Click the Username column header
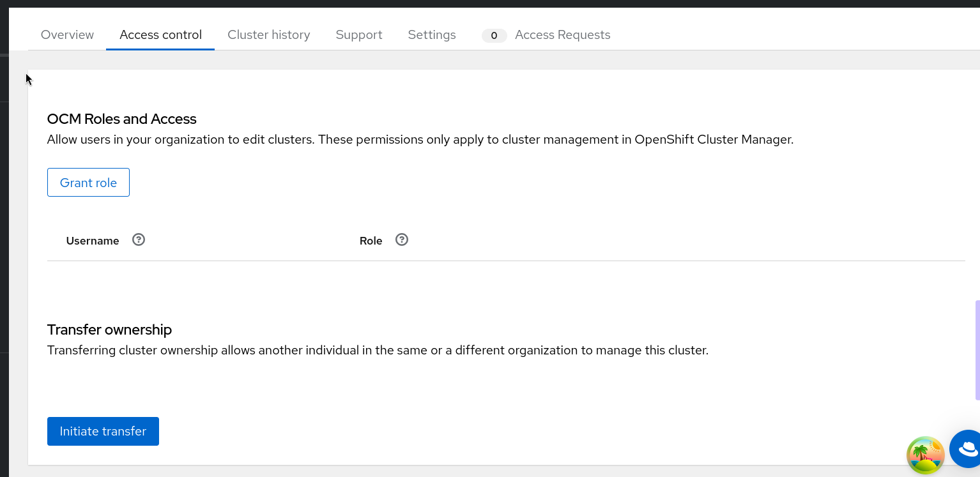 [93, 241]
